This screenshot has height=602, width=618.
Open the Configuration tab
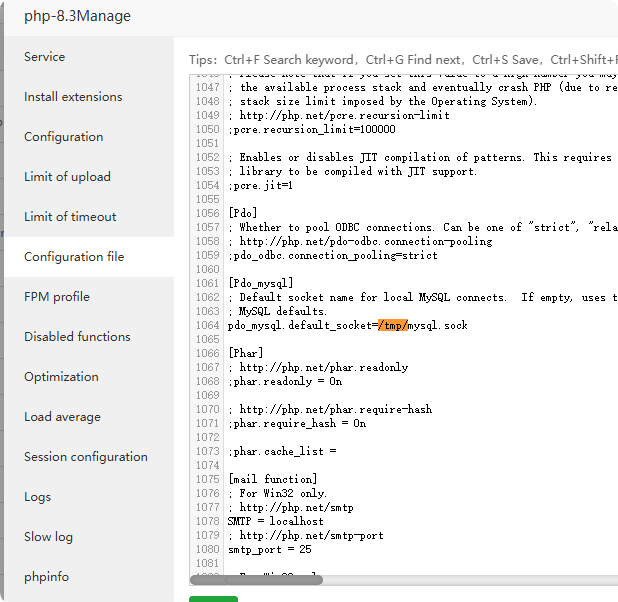click(x=63, y=137)
